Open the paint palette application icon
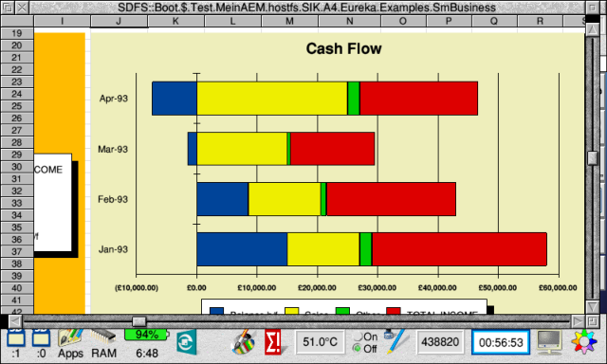 click(244, 341)
